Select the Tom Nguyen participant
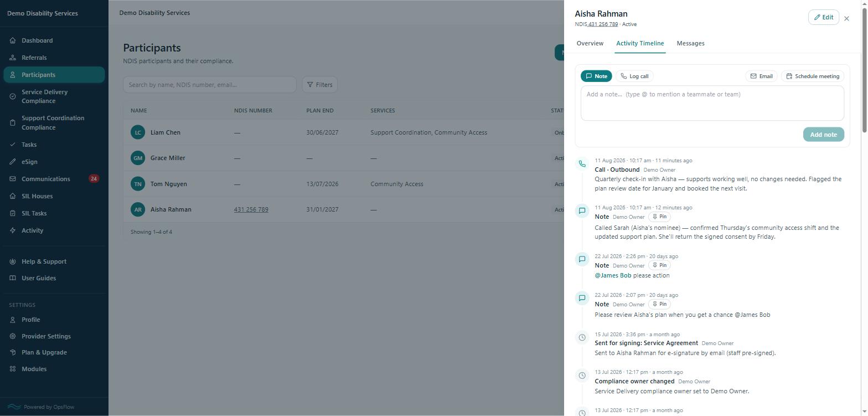Screen dimensions: 868x416 [x=168, y=184]
